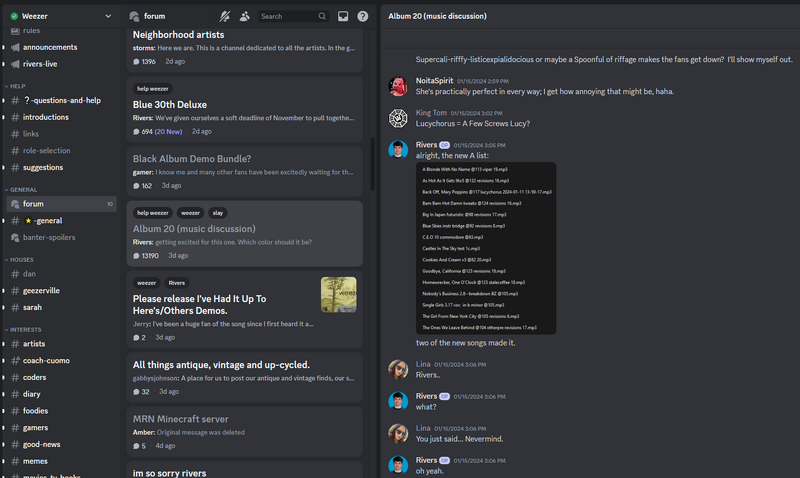Click the Help question mark icon
Screen dimensions: 800x478
coord(362,16)
